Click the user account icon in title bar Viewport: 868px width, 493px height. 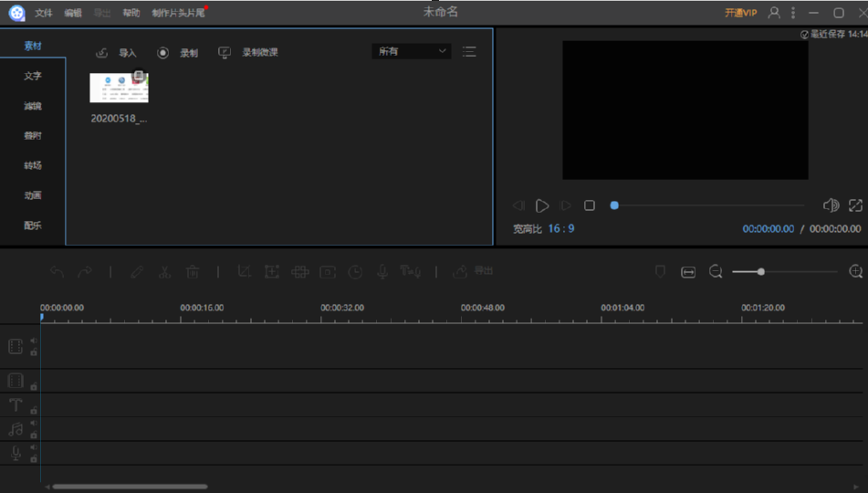774,13
